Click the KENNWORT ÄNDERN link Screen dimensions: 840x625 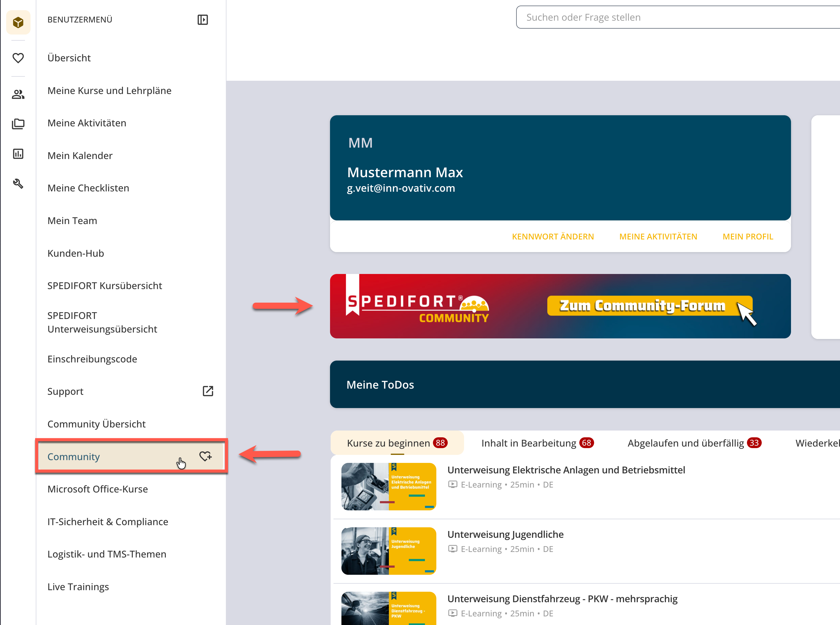[553, 236]
